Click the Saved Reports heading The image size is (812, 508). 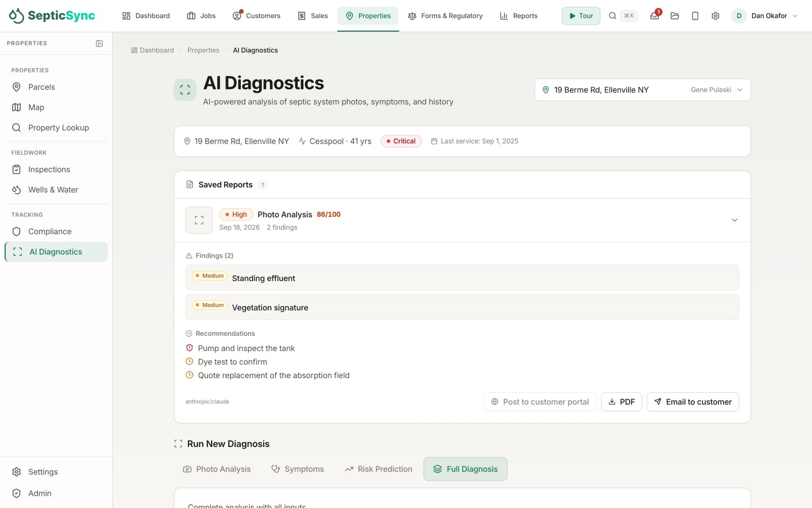pyautogui.click(x=226, y=185)
